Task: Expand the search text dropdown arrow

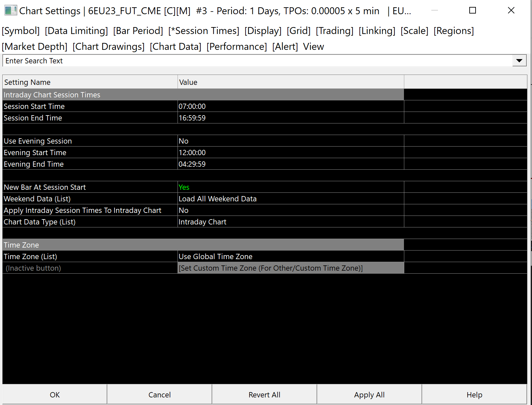Action: pyautogui.click(x=519, y=61)
